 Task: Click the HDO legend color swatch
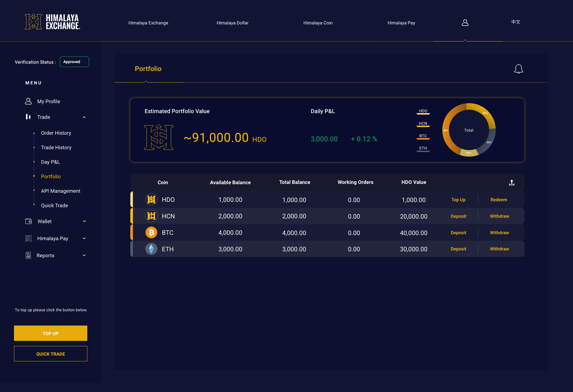pos(423,114)
